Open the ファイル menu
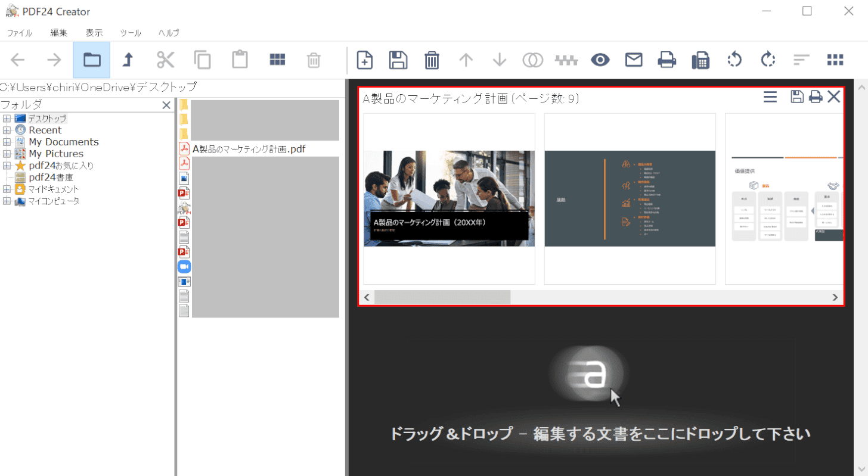 [19, 33]
